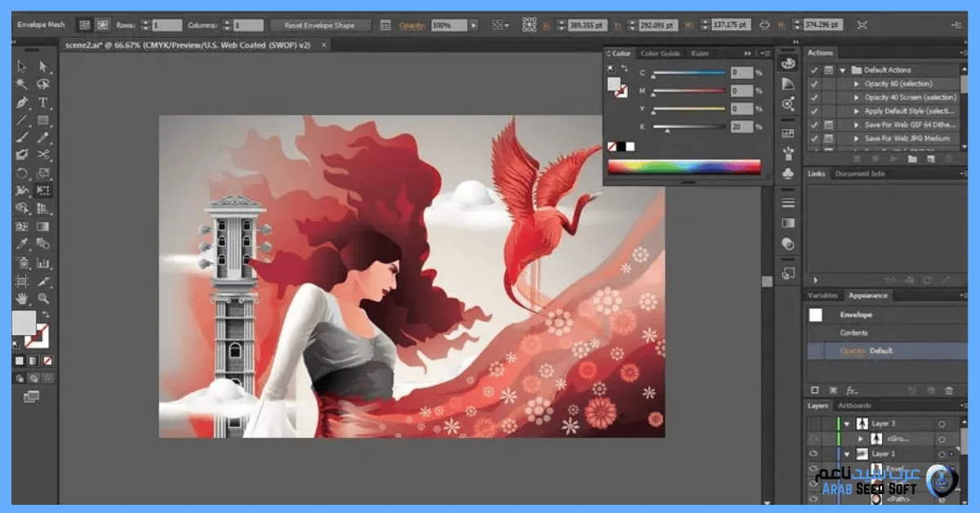Toggle Opacity visibility in Appearance panel

point(814,351)
